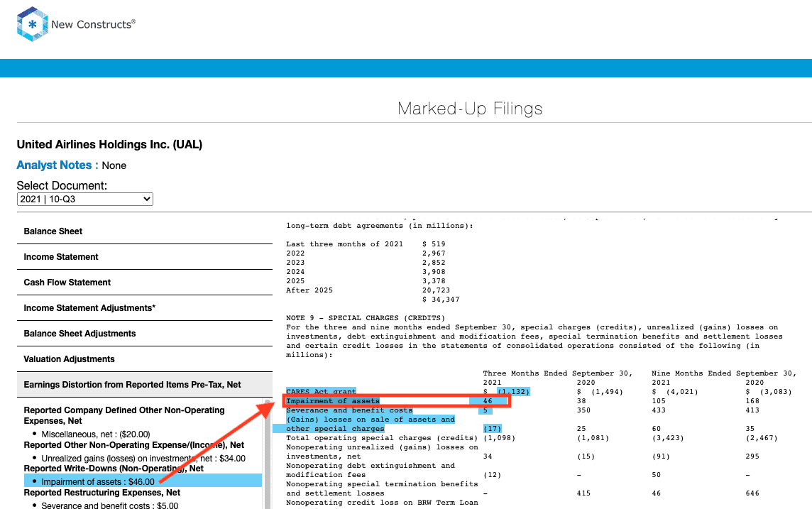Click Reported Company Defined Other Non-Operating Expenses heading

tap(124, 415)
